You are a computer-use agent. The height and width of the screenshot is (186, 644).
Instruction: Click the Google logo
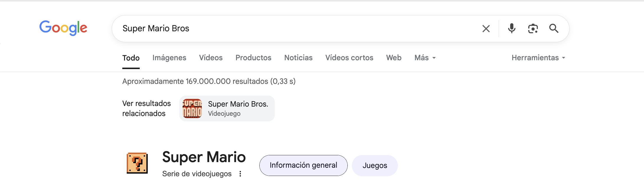click(63, 28)
